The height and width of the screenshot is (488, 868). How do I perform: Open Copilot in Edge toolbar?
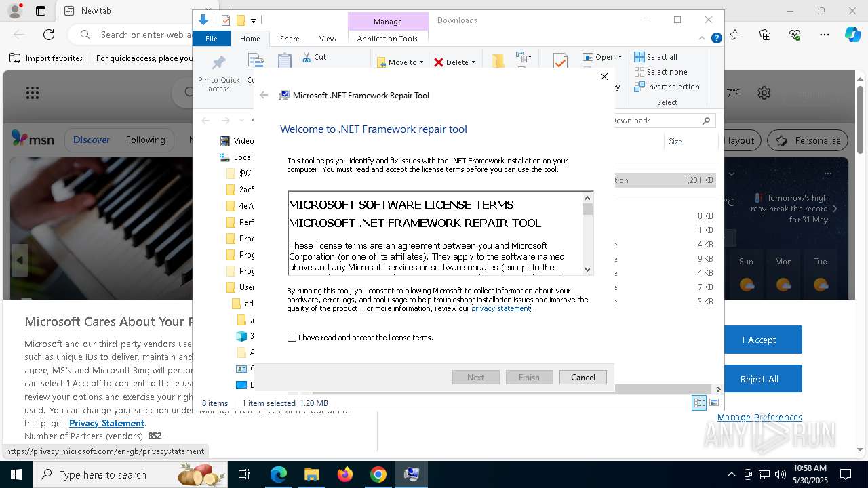[852, 34]
